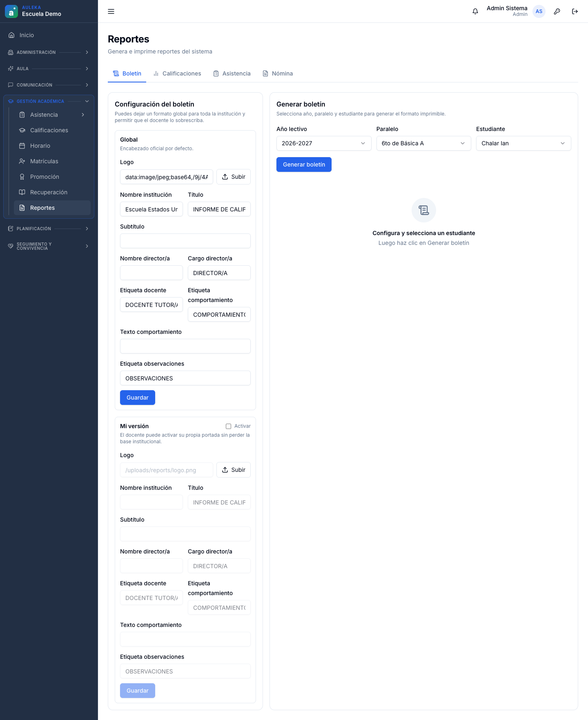Open the Año lectivo dropdown
The image size is (588, 720).
click(324, 143)
